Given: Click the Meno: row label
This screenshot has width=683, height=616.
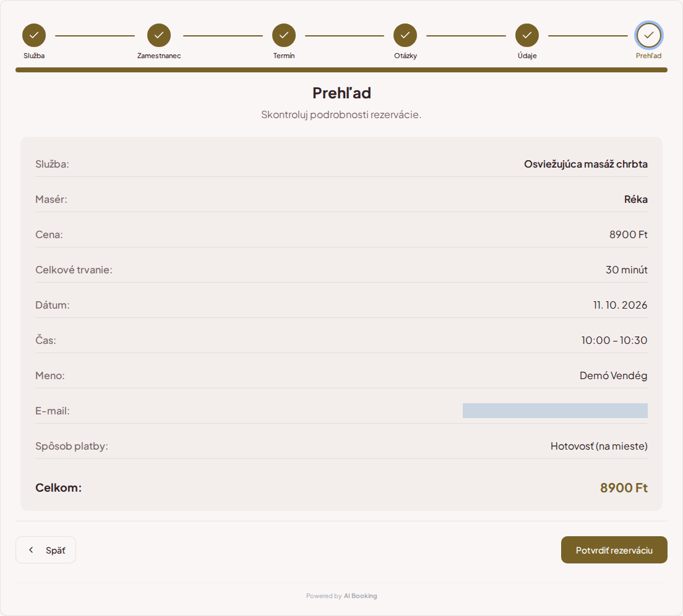Looking at the screenshot, I should (50, 375).
